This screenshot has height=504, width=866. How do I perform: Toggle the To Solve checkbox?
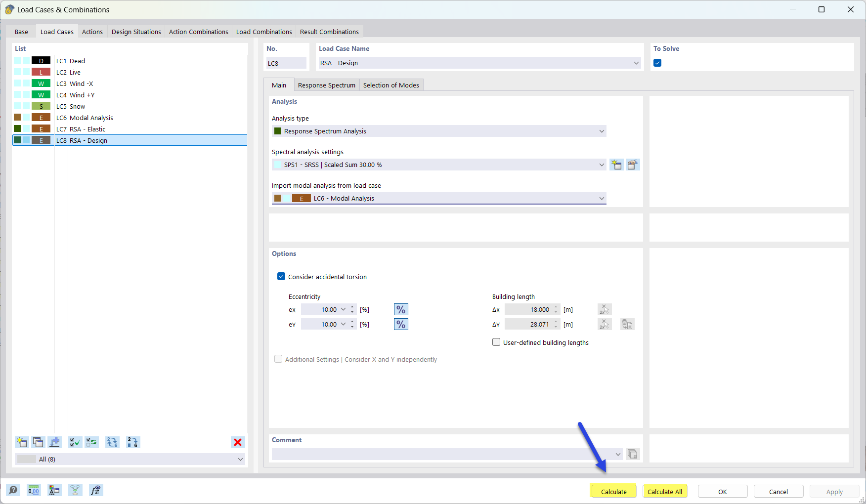click(x=657, y=63)
